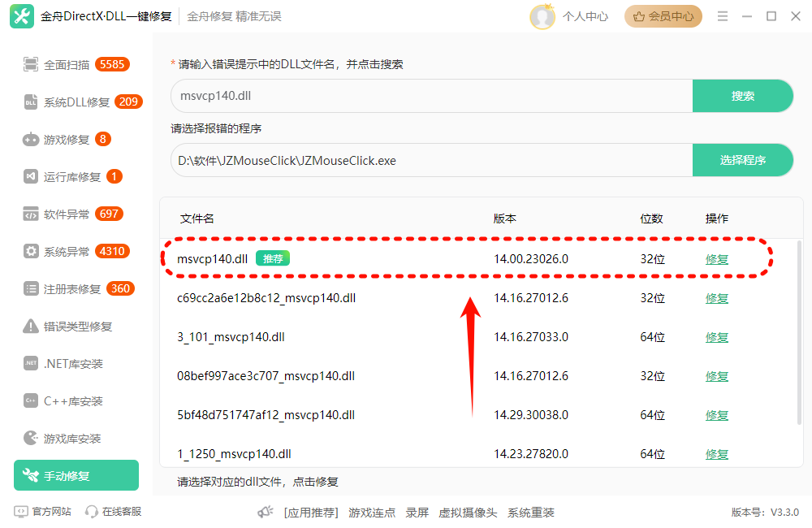Click the 推荐 badge on msvcp140.dll
812x528 pixels.
[x=273, y=258]
